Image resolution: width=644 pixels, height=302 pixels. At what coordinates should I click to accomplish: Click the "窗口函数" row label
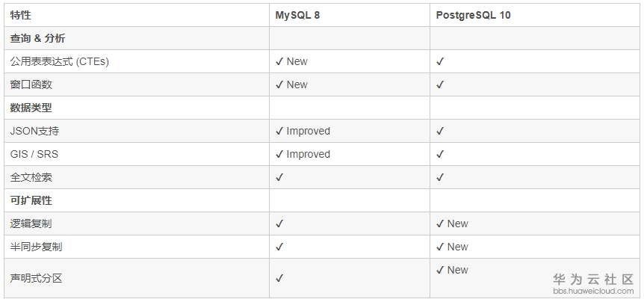(31, 84)
